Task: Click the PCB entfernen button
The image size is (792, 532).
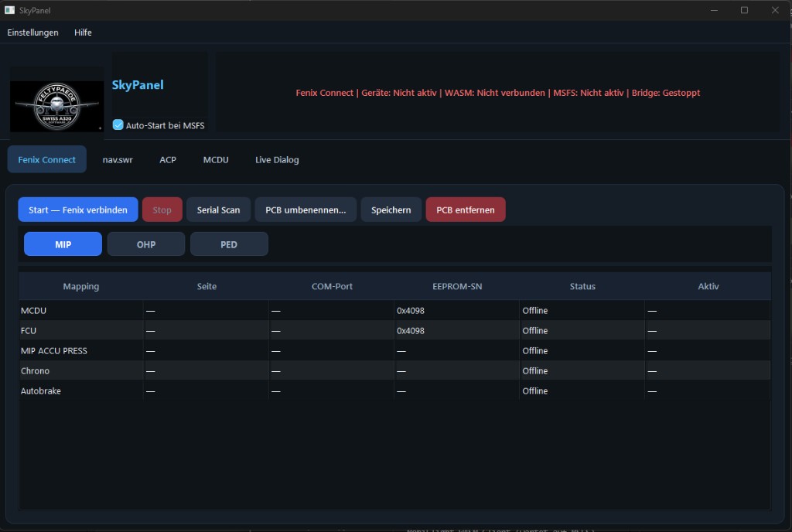Action: [465, 210]
